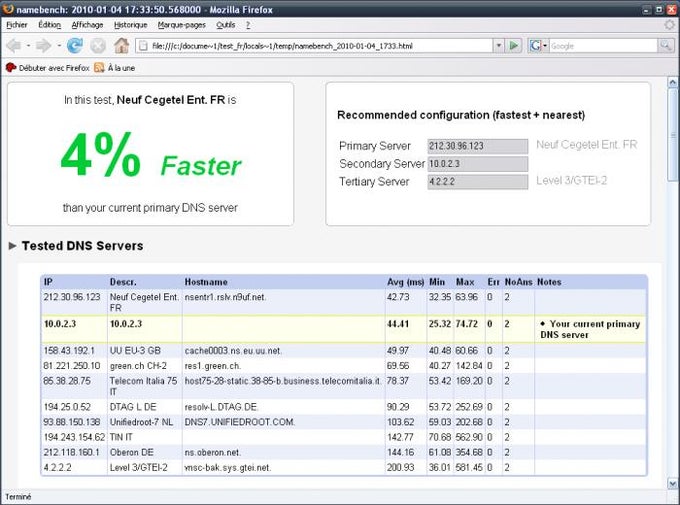Click the Hostname column header
Image resolution: width=680 pixels, height=505 pixels.
pos(206,282)
